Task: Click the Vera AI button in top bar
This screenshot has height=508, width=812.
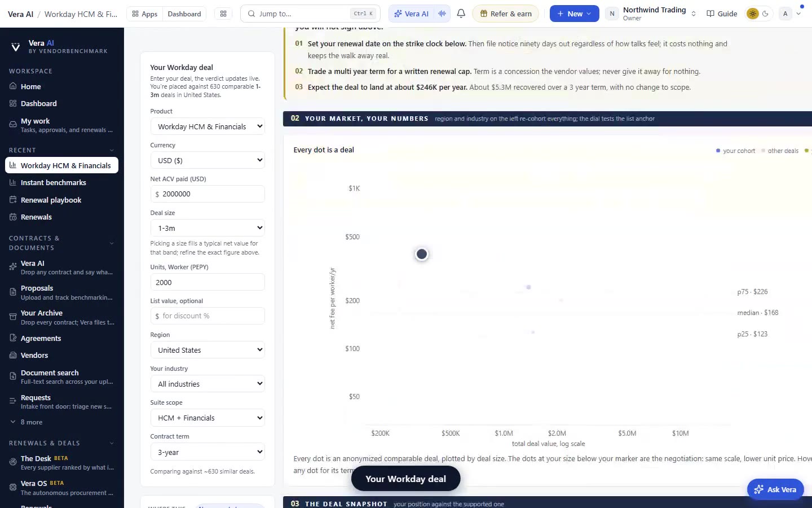Action: [x=411, y=14]
